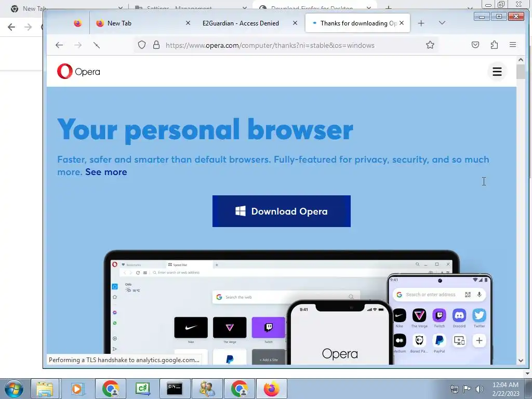This screenshot has width=532, height=399.
Task: Select the pinned Firefox tab
Action: click(x=78, y=23)
